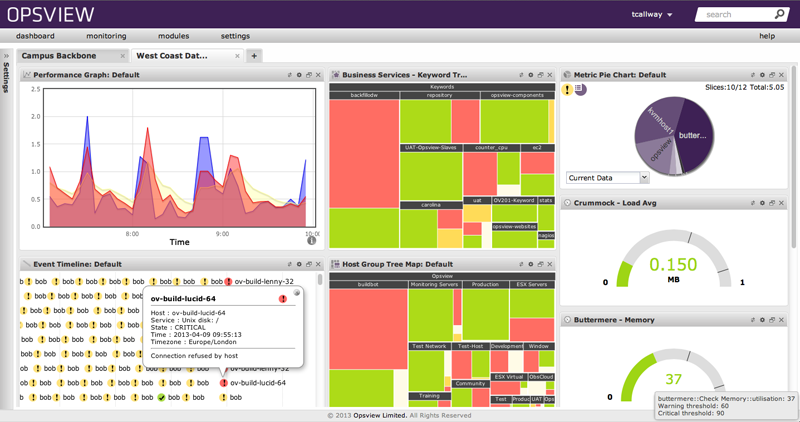
Task: Pop out the Metric Pie Chart panel
Action: tap(772, 75)
